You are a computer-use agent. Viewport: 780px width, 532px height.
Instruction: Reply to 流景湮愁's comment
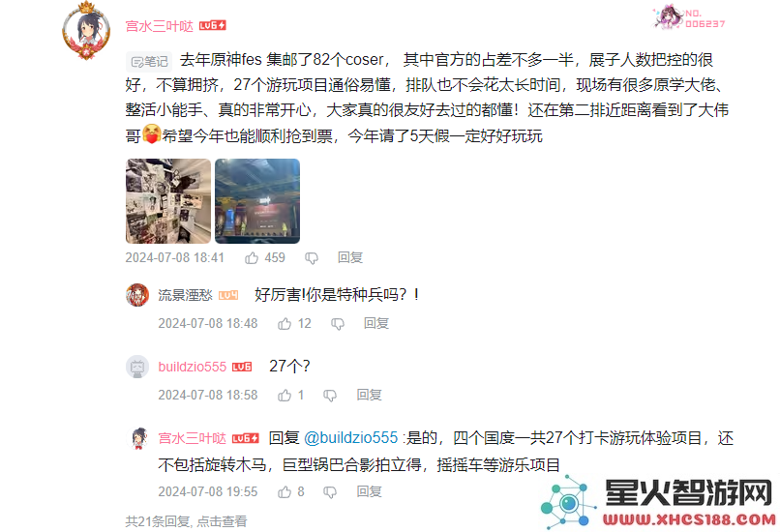tap(376, 324)
